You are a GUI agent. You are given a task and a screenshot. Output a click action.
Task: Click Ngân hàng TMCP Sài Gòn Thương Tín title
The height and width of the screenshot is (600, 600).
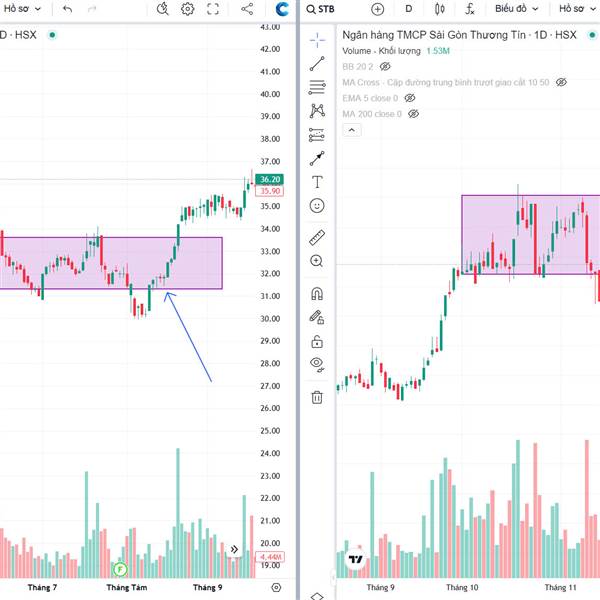click(x=434, y=35)
